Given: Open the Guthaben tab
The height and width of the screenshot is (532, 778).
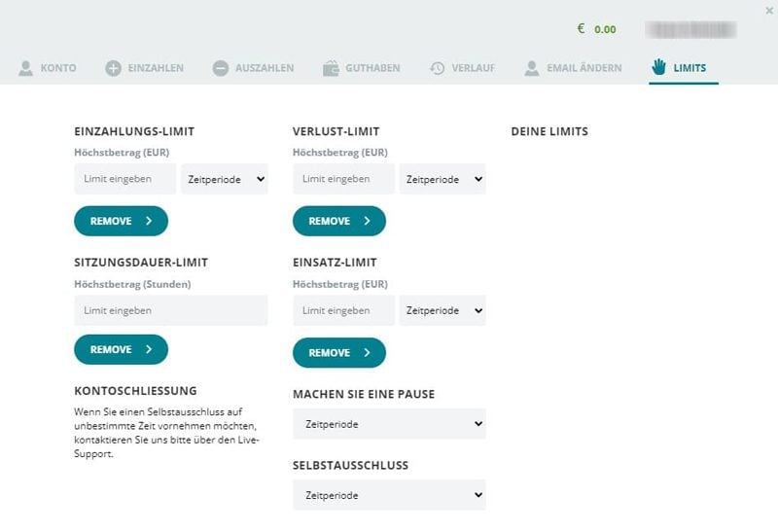Looking at the screenshot, I should (x=372, y=68).
